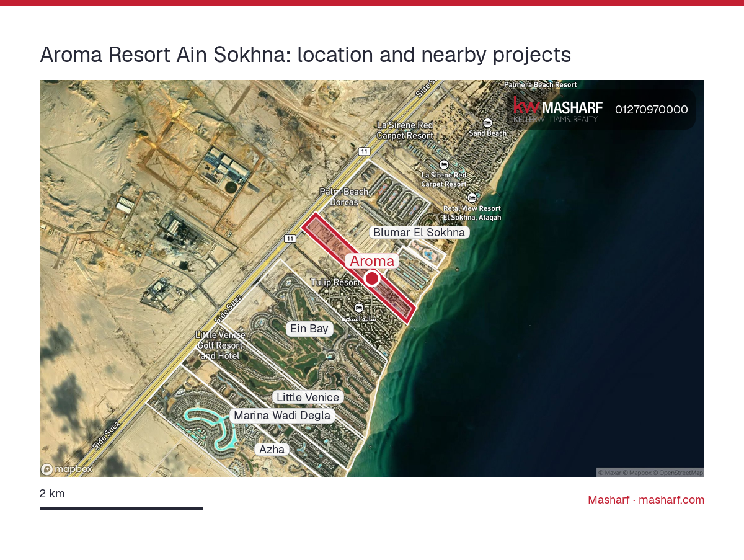The height and width of the screenshot is (560, 744).
Task: Click the page title about Aroma Resort
Action: (305, 55)
